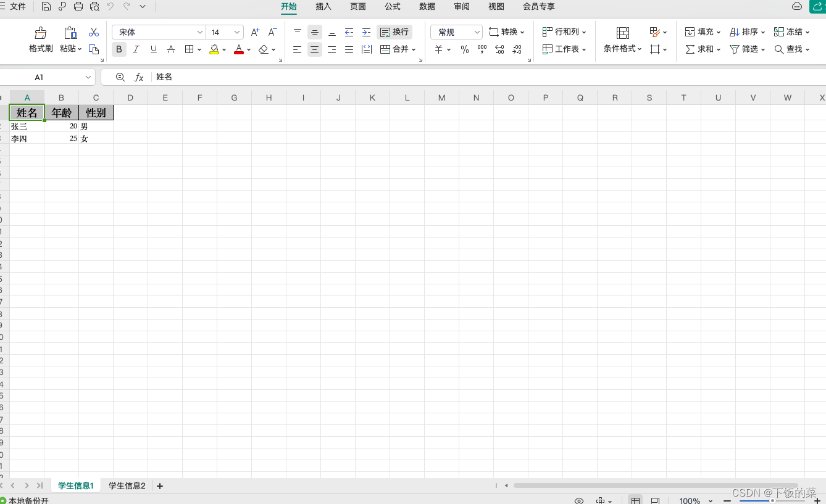
Task: Click the thousands separator icon
Action: click(x=482, y=49)
